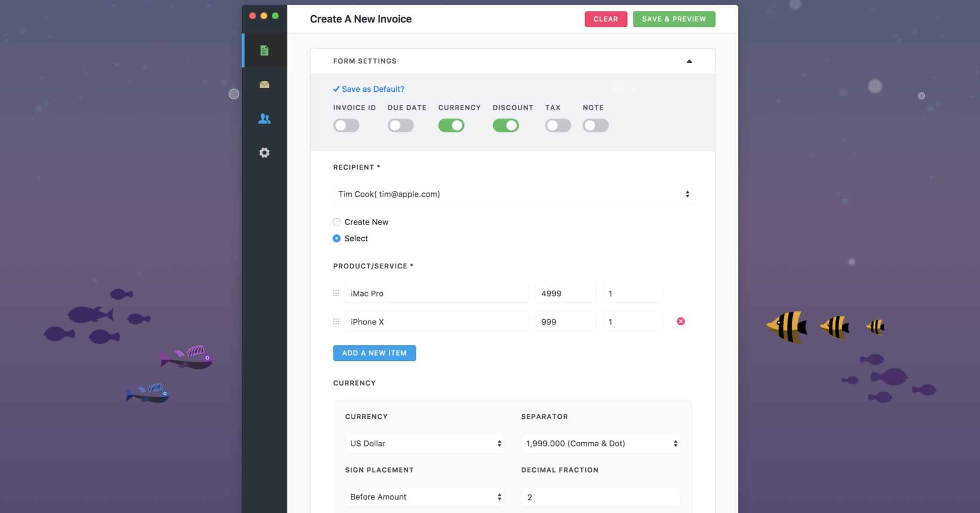The image size is (980, 513).
Task: Select the Create New radio button
Action: [x=336, y=222]
